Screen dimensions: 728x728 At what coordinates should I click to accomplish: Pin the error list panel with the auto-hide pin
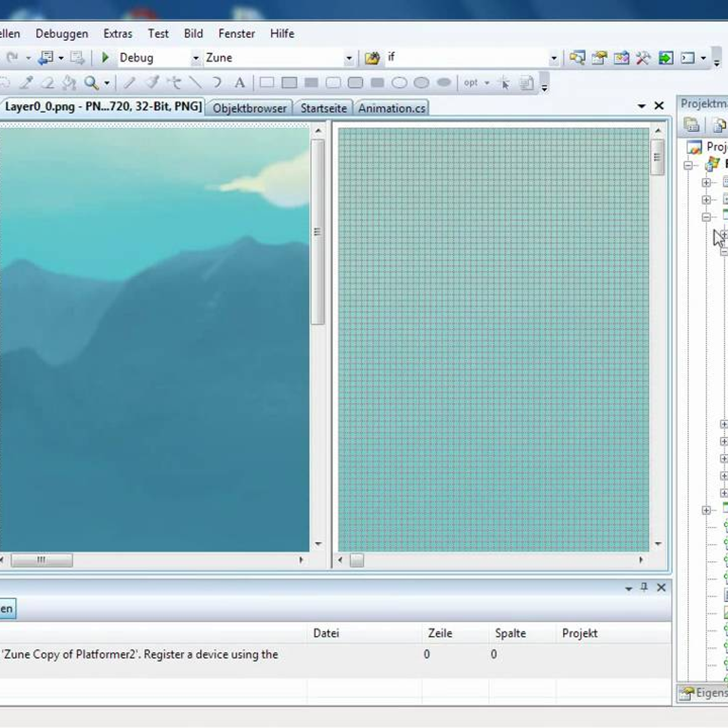(x=644, y=587)
